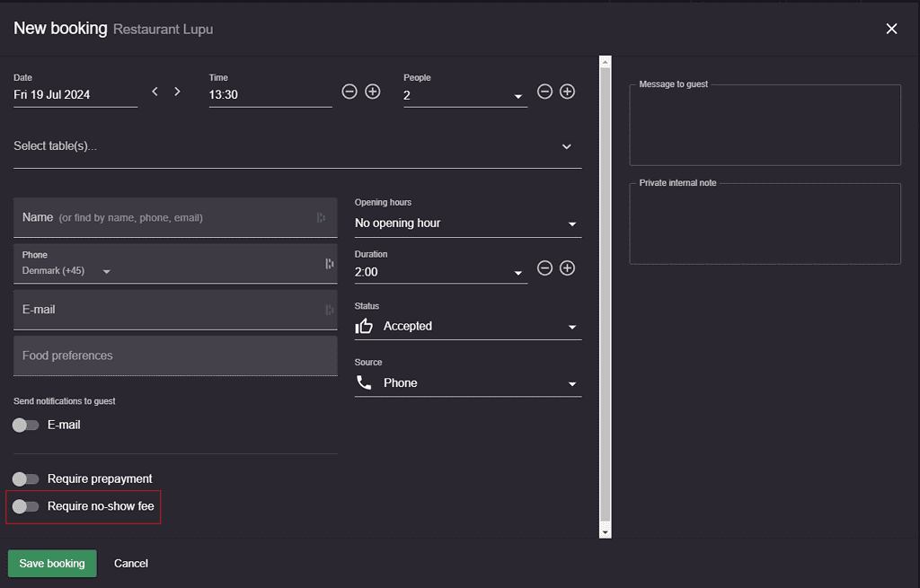
Task: Click the autofill icon in Name field
Action: click(x=321, y=217)
